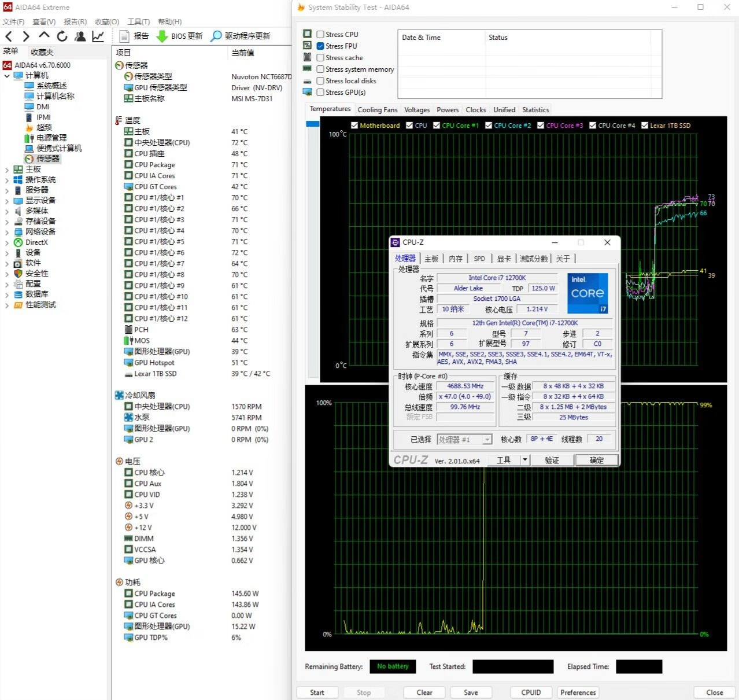Open the user favorites icon in toolbar

(x=80, y=36)
